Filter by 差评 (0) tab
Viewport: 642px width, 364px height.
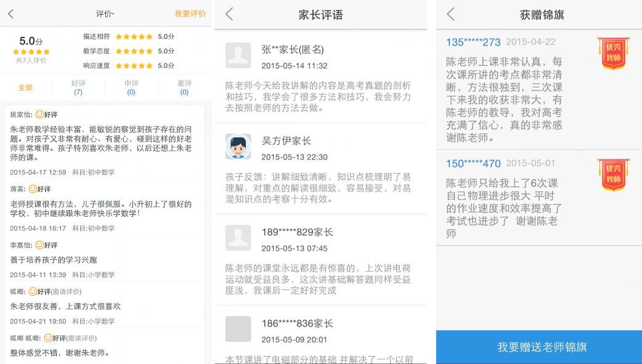click(x=184, y=87)
